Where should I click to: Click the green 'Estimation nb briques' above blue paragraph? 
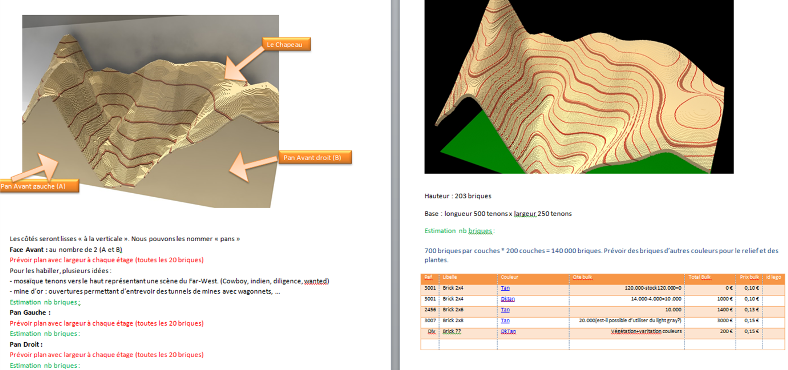(x=460, y=231)
